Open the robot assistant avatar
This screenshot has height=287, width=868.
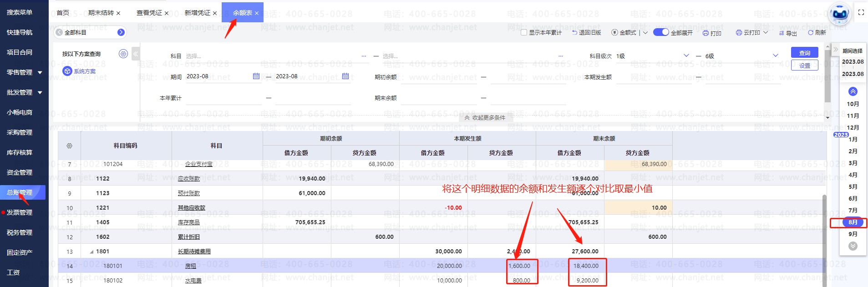click(839, 15)
